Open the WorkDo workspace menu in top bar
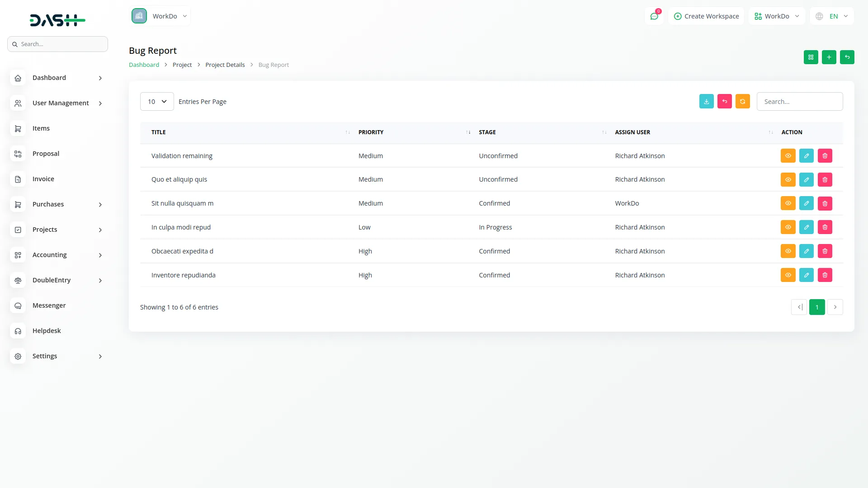 tap(777, 16)
